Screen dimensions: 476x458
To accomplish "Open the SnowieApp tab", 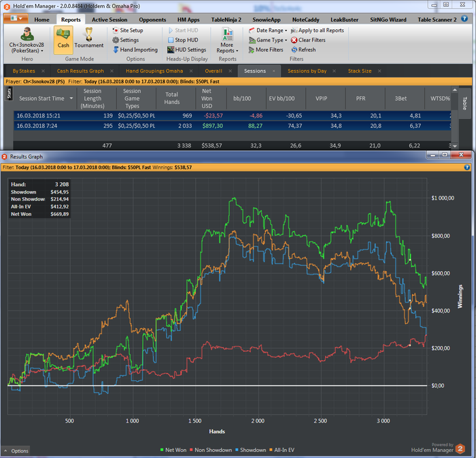I will 267,20.
